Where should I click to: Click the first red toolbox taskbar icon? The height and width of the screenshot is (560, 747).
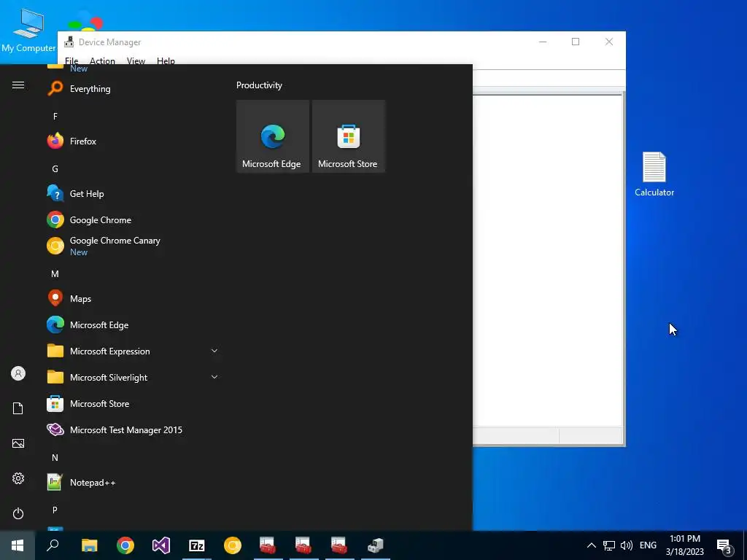268,545
